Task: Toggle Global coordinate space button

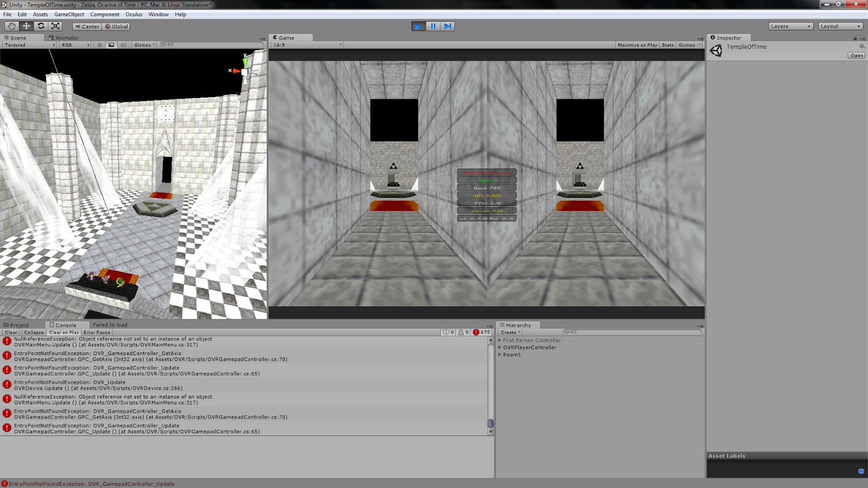Action: click(117, 27)
